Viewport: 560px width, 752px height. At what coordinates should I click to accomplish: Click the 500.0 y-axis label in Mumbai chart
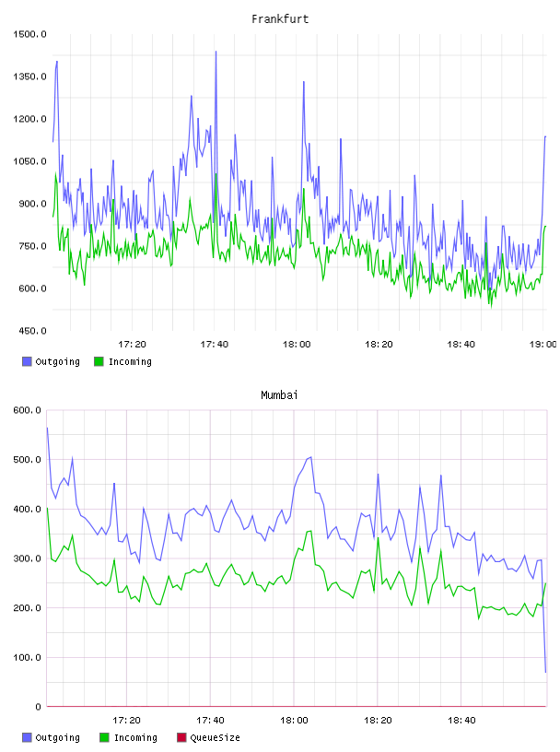[27, 460]
